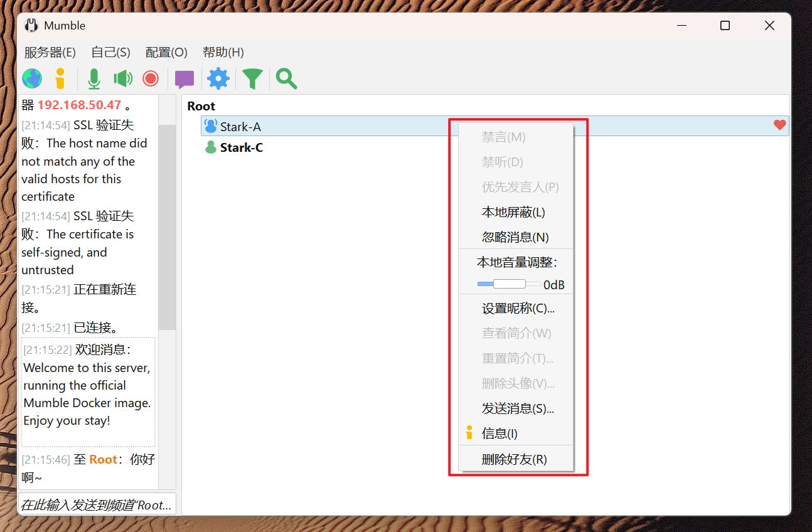Open the 配置(O) menu

[x=166, y=52]
